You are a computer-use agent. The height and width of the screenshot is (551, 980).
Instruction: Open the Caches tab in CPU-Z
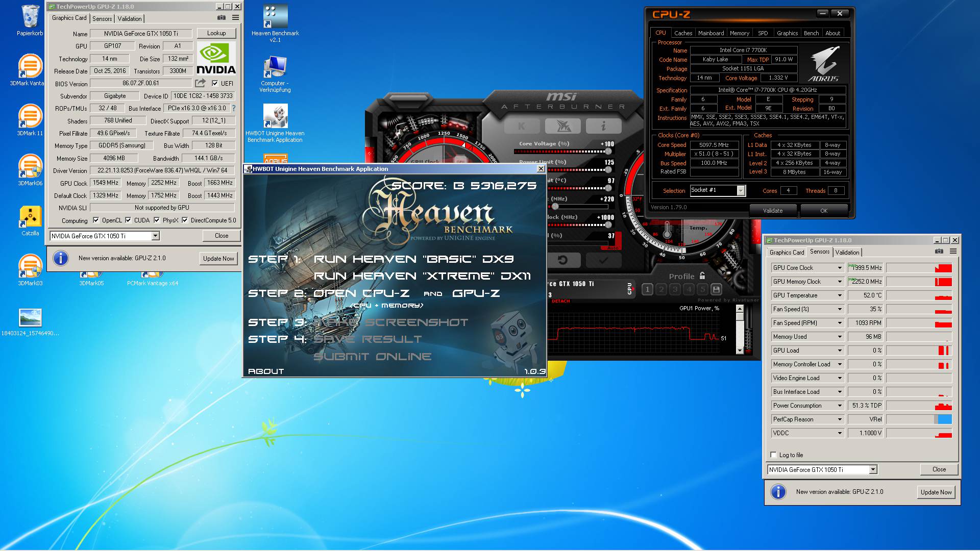point(683,33)
